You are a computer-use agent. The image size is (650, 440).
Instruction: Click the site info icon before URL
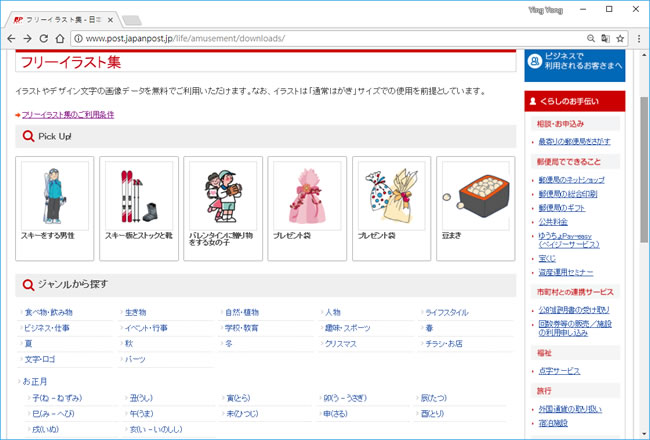pos(78,38)
